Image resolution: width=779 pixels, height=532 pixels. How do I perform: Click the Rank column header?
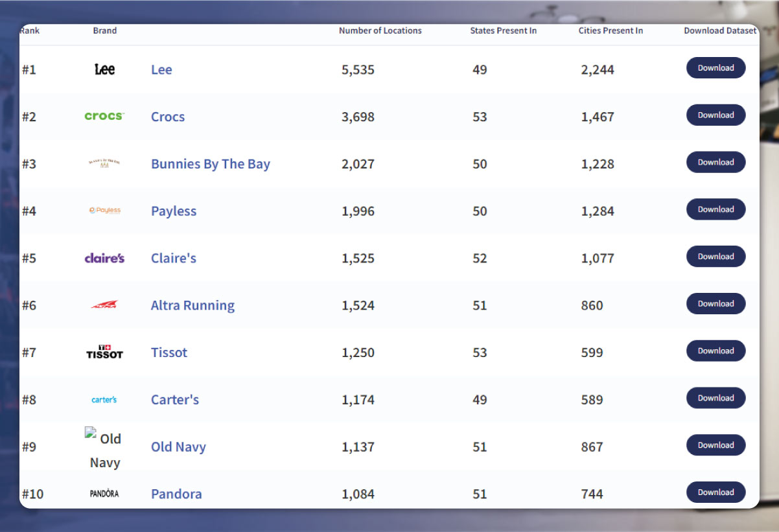click(x=30, y=30)
